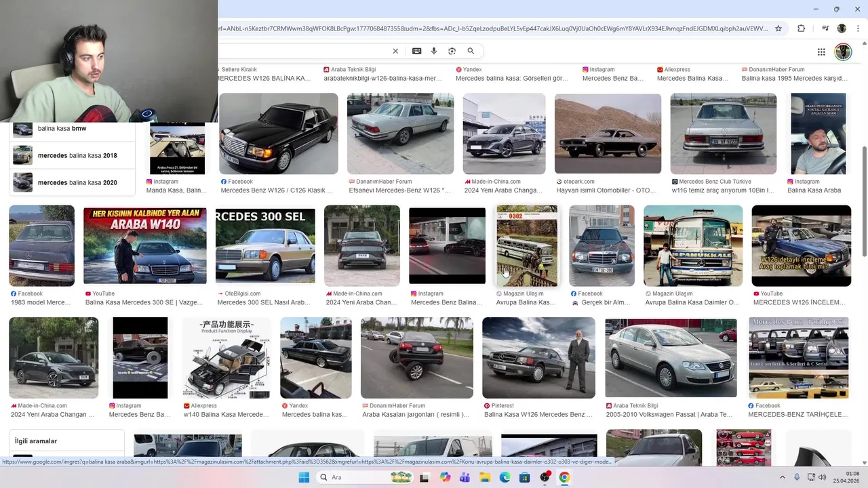This screenshot has height=488, width=868.
Task: Open the Google apps grid
Action: [821, 52]
